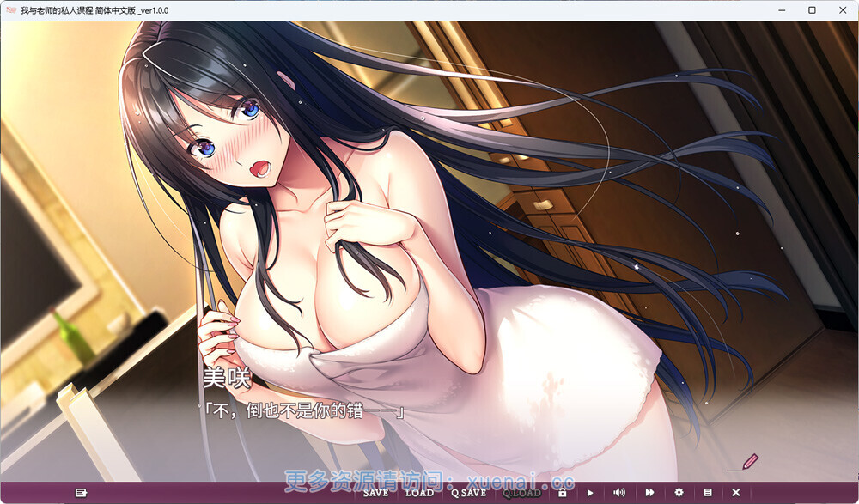Close the game window
Screen dimensions: 859x504
843,9
